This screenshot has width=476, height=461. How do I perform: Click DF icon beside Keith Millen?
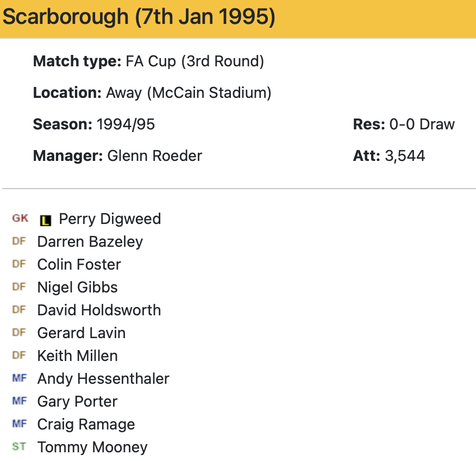[19, 356]
